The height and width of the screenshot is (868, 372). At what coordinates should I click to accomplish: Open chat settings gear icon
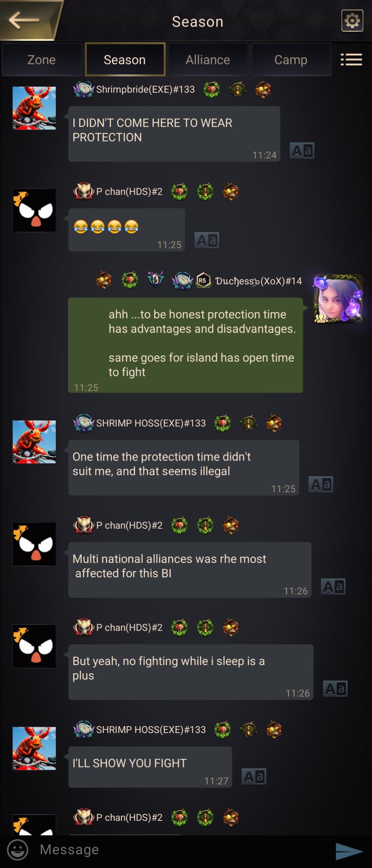352,21
